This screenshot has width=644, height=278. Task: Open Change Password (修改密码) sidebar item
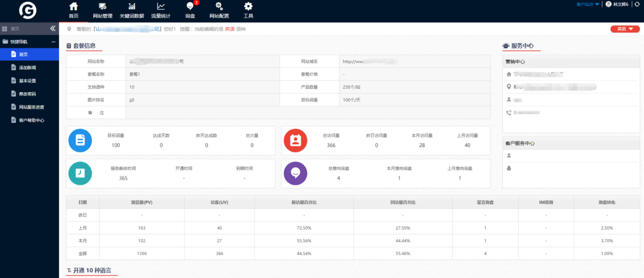tap(27, 94)
